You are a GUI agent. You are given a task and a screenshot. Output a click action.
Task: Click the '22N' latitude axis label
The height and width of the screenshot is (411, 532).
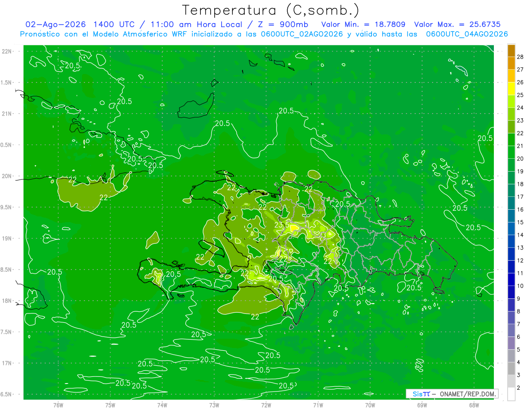(7, 51)
